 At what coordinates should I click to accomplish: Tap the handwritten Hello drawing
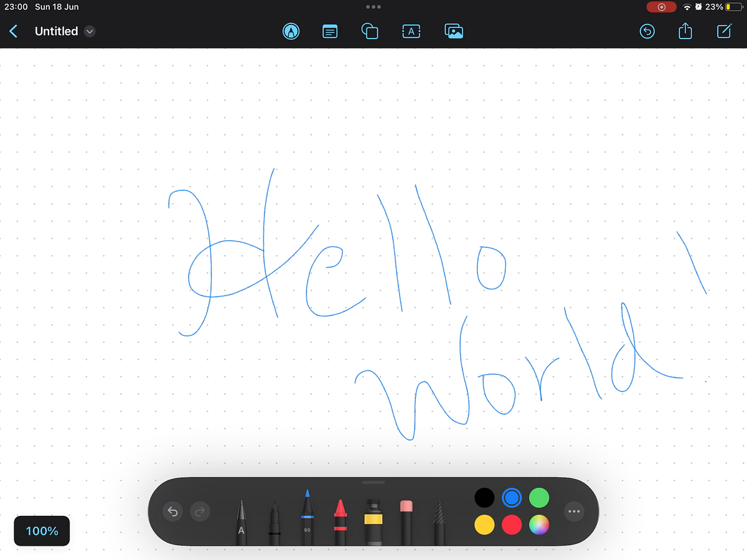tap(337, 251)
